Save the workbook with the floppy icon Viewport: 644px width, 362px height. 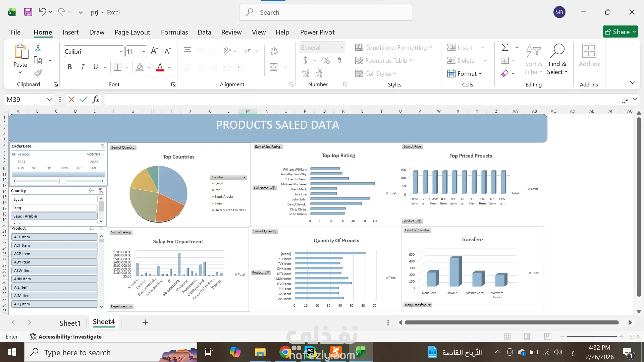tap(28, 12)
